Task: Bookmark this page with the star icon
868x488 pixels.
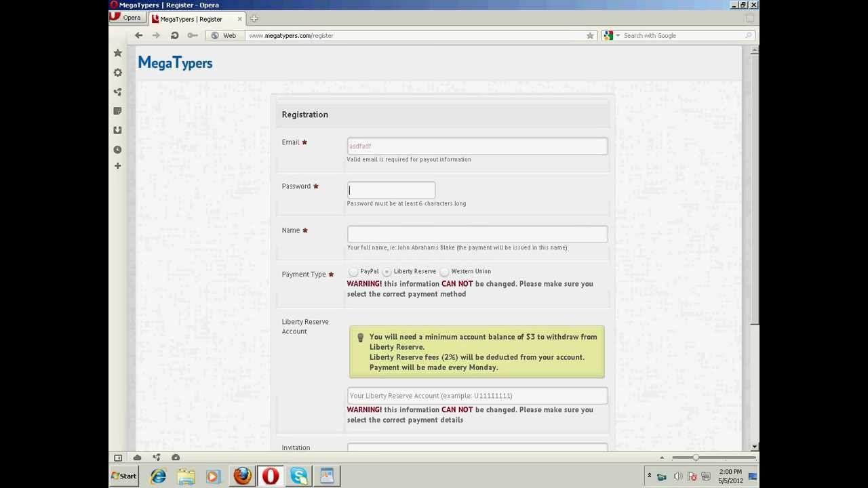Action: [x=590, y=35]
